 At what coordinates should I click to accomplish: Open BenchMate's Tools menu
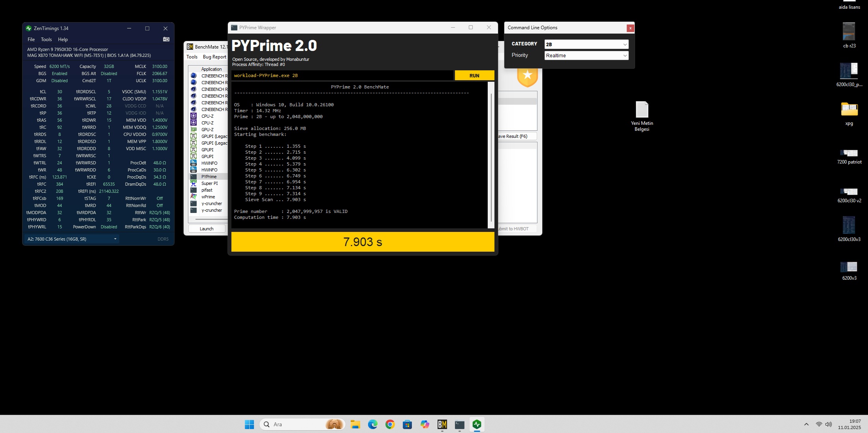(x=192, y=57)
